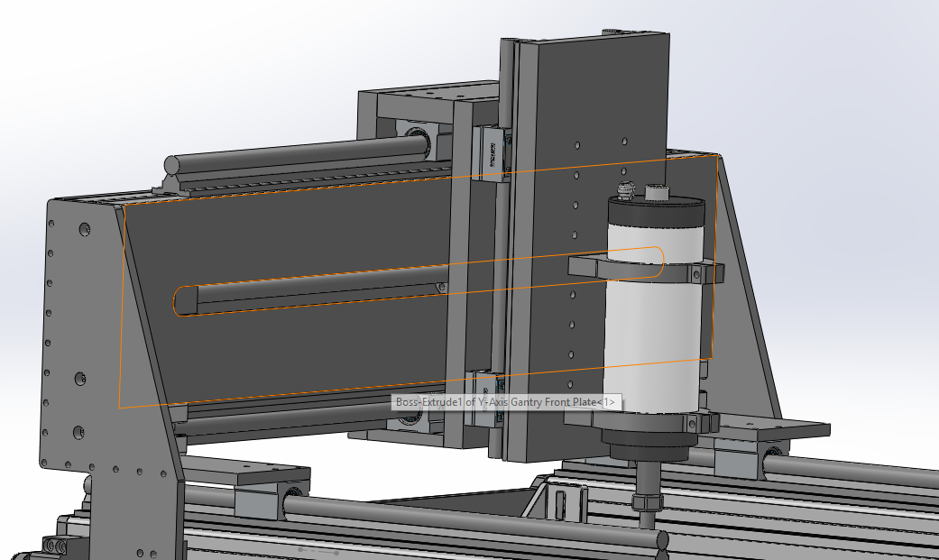Image resolution: width=939 pixels, height=560 pixels.
Task: Select the lower linear bearing block on Z-axis
Action: [484, 397]
